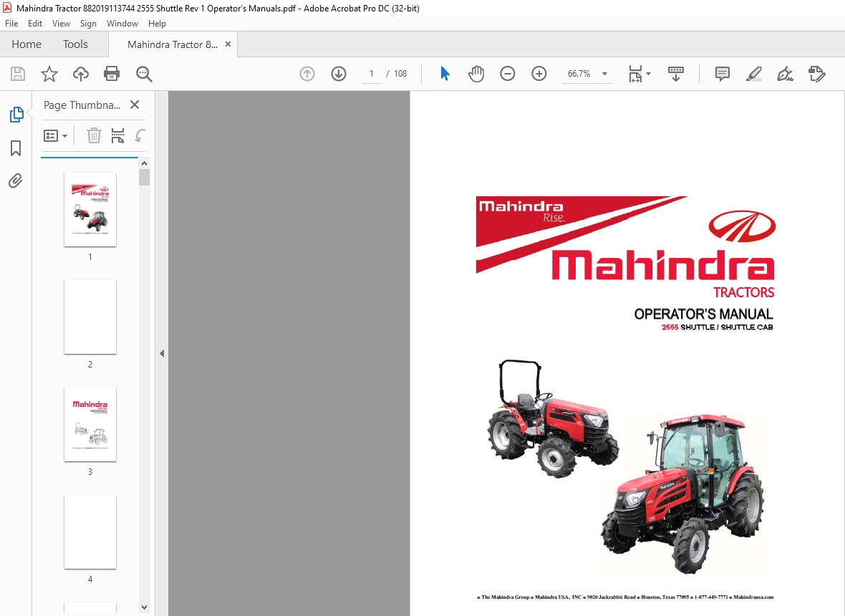
Task: Open the Edit menu
Action: pos(35,24)
